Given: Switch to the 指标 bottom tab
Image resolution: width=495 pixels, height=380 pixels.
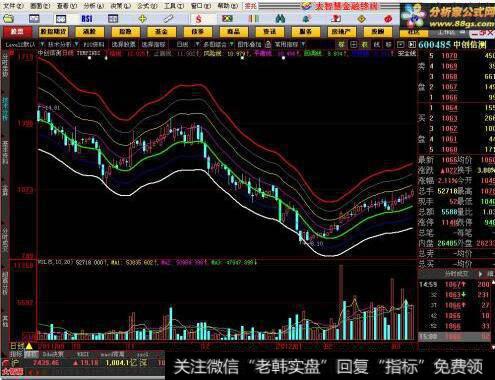Looking at the screenshot, I should [16, 354].
